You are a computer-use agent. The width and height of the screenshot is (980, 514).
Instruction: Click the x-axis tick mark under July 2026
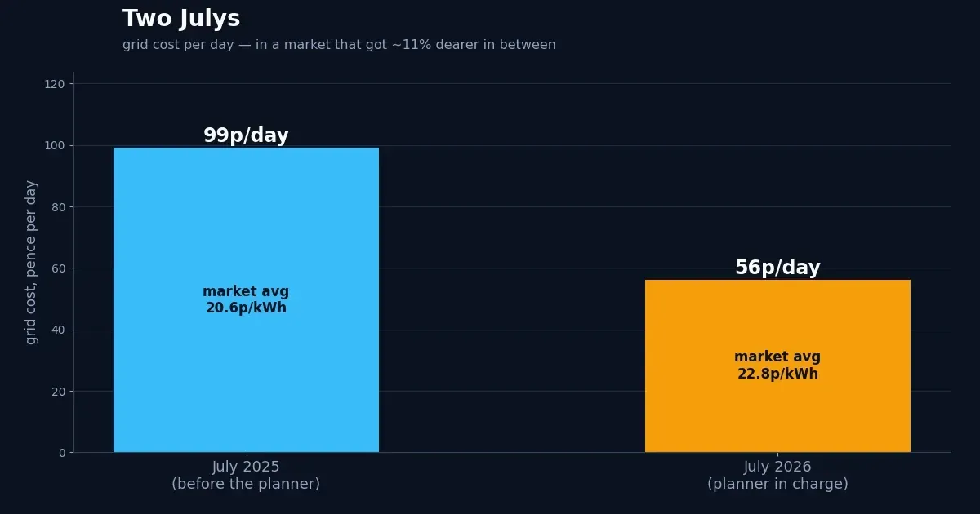tap(777, 454)
